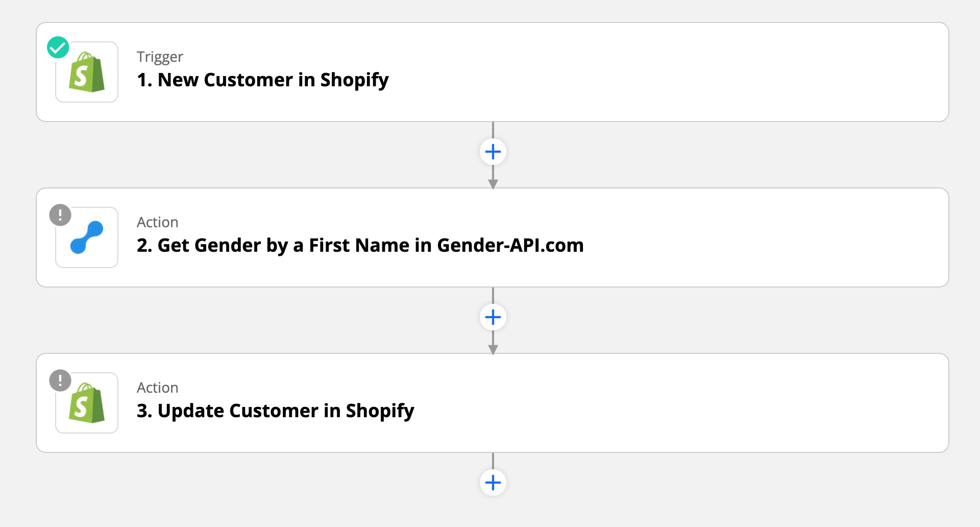Click the green checkmark badge on the trigger
Screen dimensions: 980x527
click(x=58, y=47)
